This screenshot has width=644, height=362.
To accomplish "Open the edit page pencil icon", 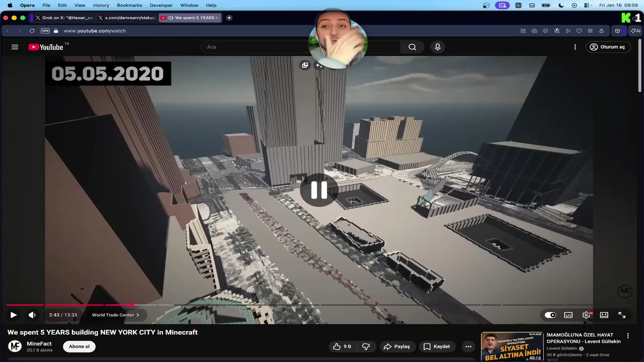I will click(x=523, y=31).
